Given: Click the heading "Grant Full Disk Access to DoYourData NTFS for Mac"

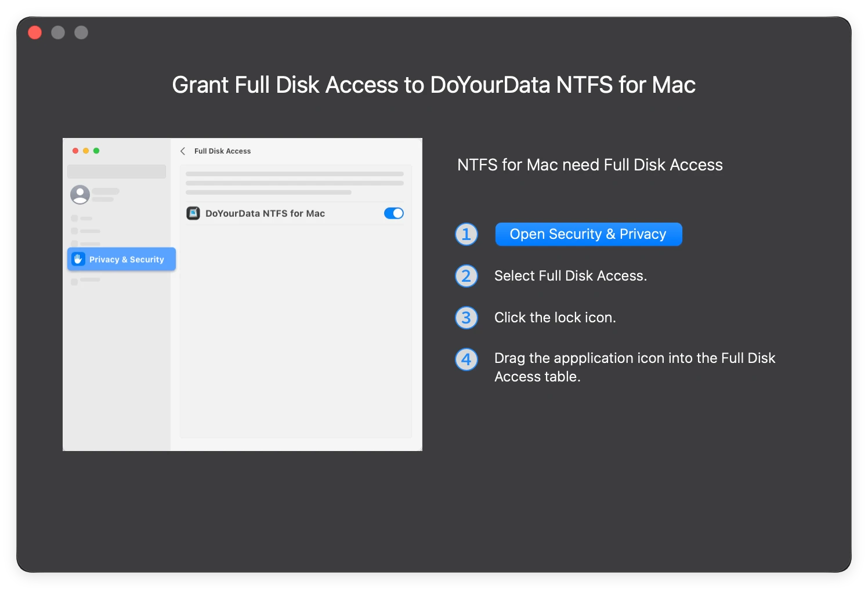Looking at the screenshot, I should pos(434,85).
